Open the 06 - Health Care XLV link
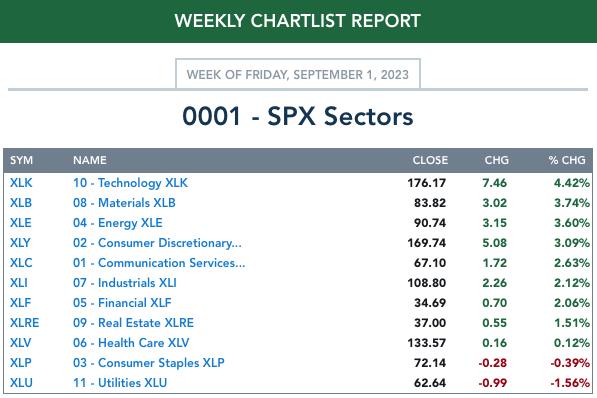Image resolution: width=597 pixels, height=398 pixels. (131, 343)
